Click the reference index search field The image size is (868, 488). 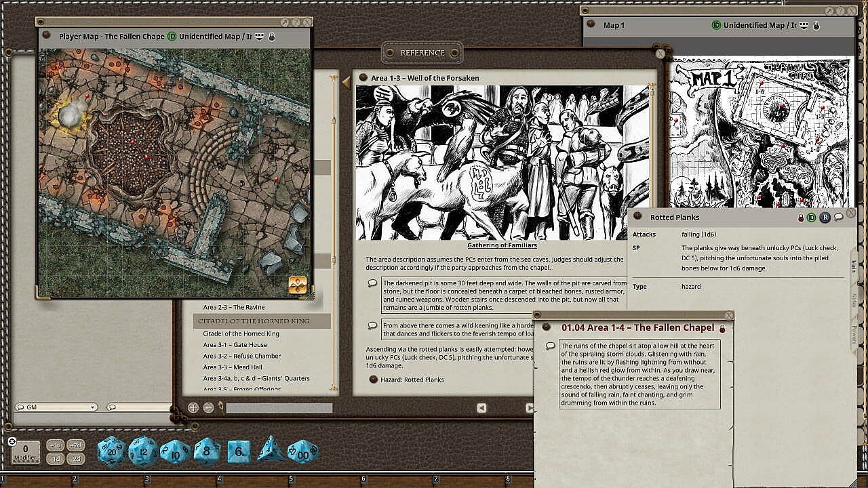pos(279,408)
